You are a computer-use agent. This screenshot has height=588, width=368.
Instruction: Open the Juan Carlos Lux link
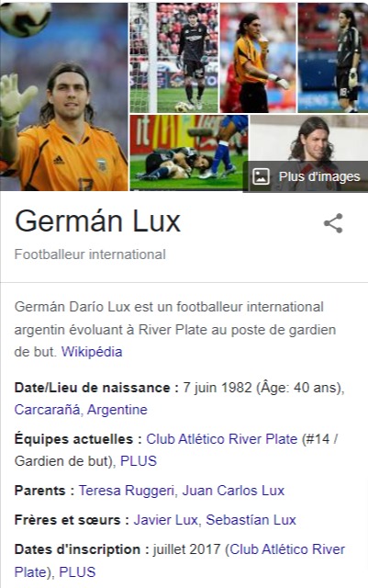pos(233,491)
